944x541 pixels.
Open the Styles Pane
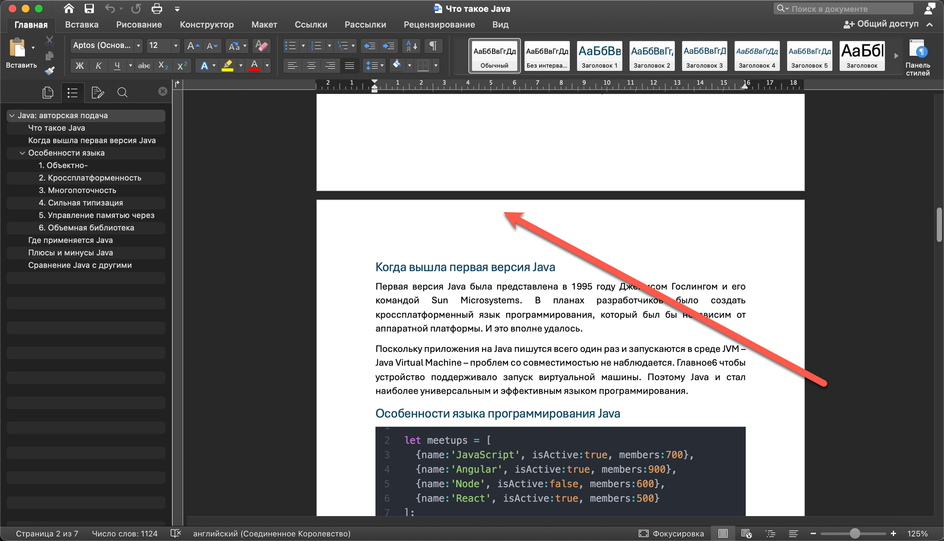918,58
